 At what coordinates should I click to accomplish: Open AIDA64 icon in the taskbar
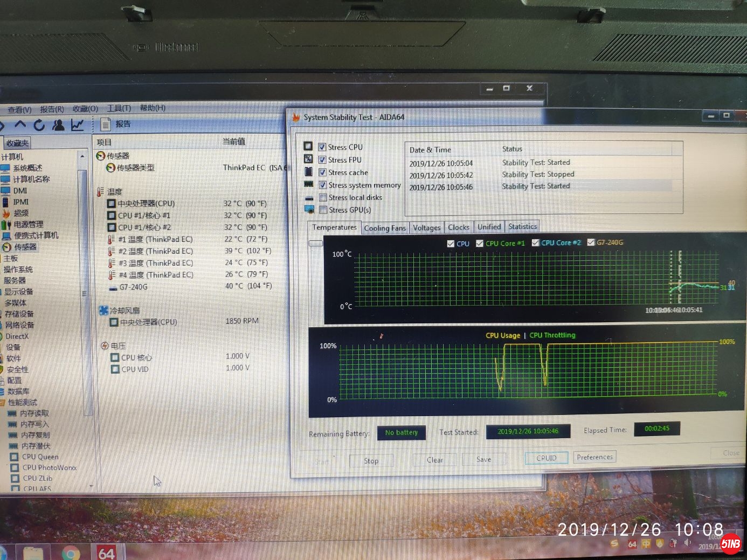tap(106, 553)
